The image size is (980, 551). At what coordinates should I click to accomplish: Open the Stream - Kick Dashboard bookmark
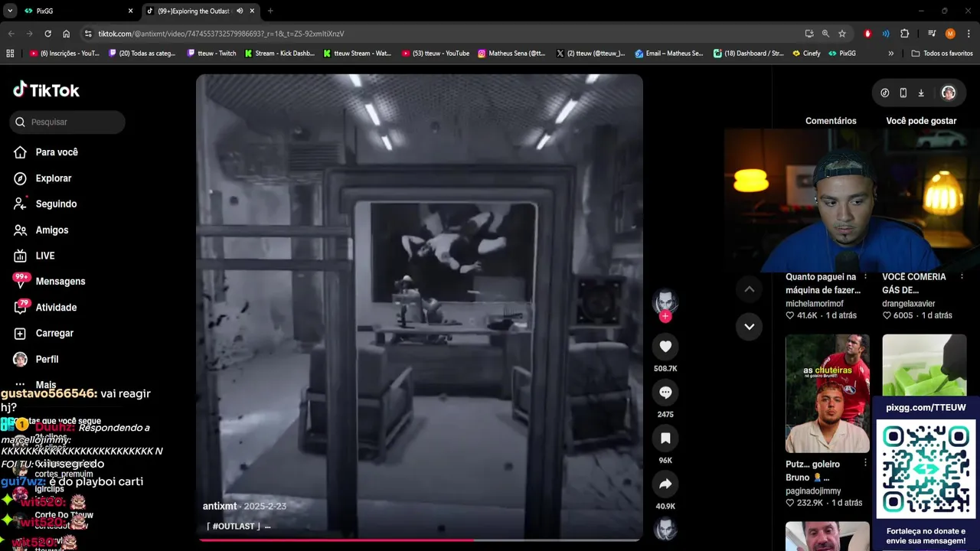coord(279,54)
